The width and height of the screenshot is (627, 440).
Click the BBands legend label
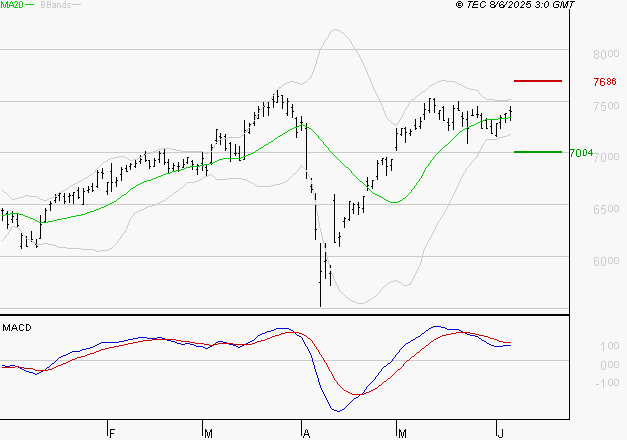coord(56,5)
